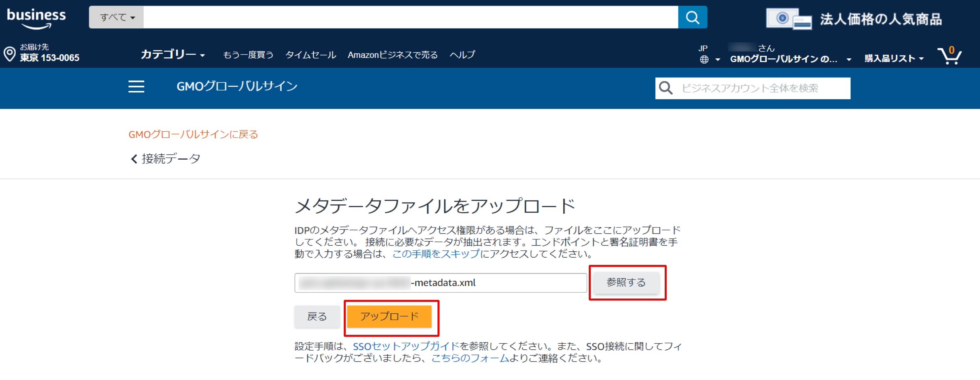The width and height of the screenshot is (980, 380).
Task: Open もう一度買う page
Action: 248,55
